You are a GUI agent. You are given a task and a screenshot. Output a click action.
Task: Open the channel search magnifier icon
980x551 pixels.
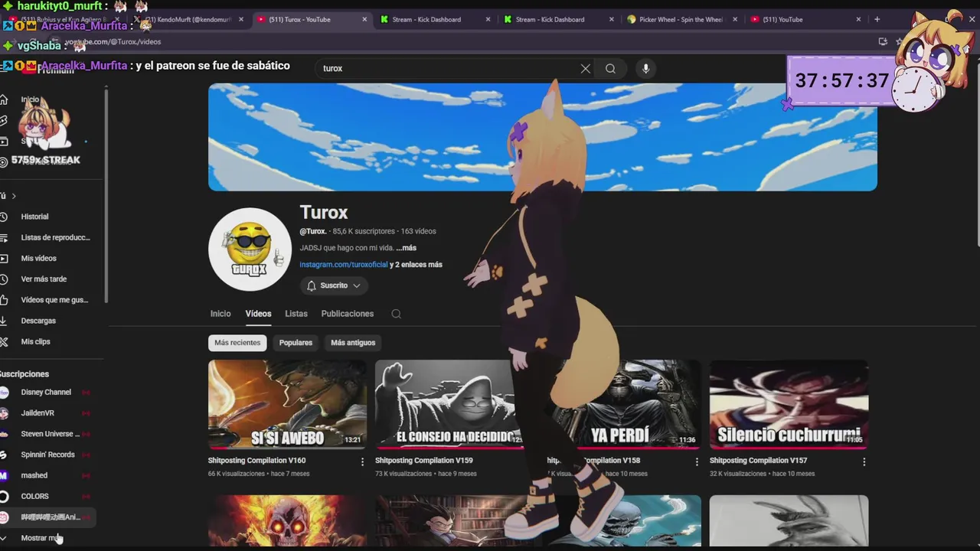[396, 314]
